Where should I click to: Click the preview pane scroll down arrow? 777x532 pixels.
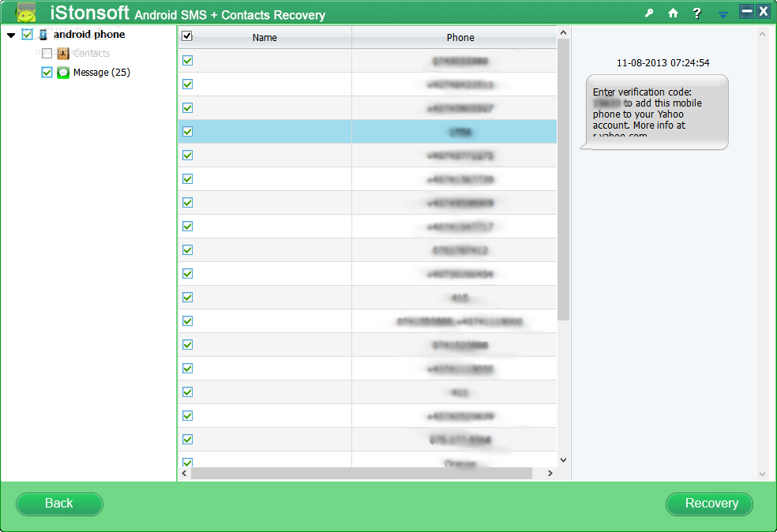click(762, 474)
